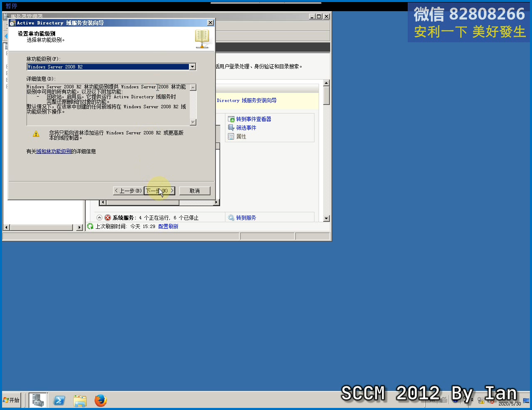Click inside the 详细信息 description text box

108,105
